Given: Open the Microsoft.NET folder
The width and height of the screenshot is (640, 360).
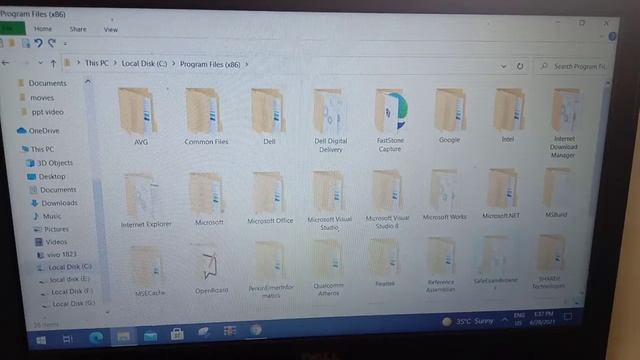Looking at the screenshot, I should pos(502,194).
